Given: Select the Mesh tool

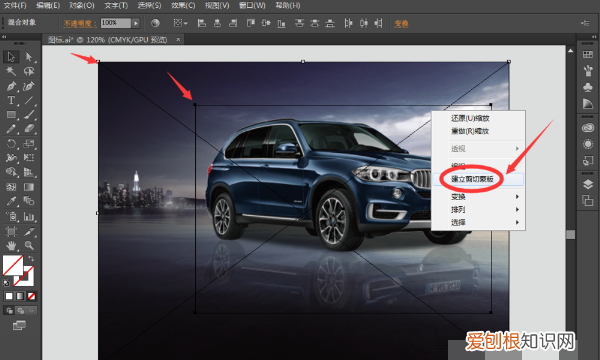Looking at the screenshot, I should (x=11, y=187).
